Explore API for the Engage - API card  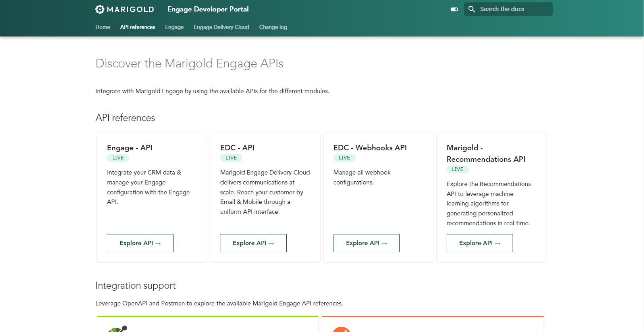pos(140,243)
